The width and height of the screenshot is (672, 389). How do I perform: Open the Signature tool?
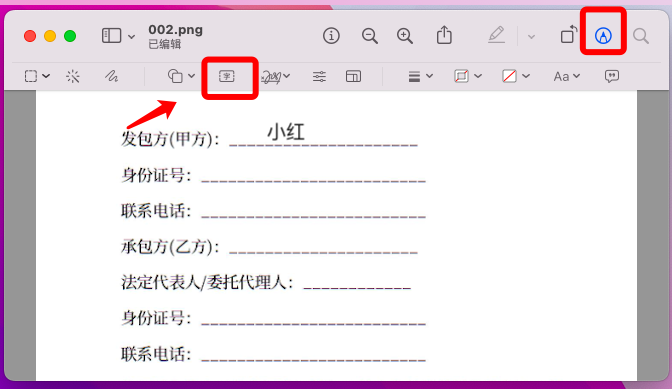click(x=271, y=77)
